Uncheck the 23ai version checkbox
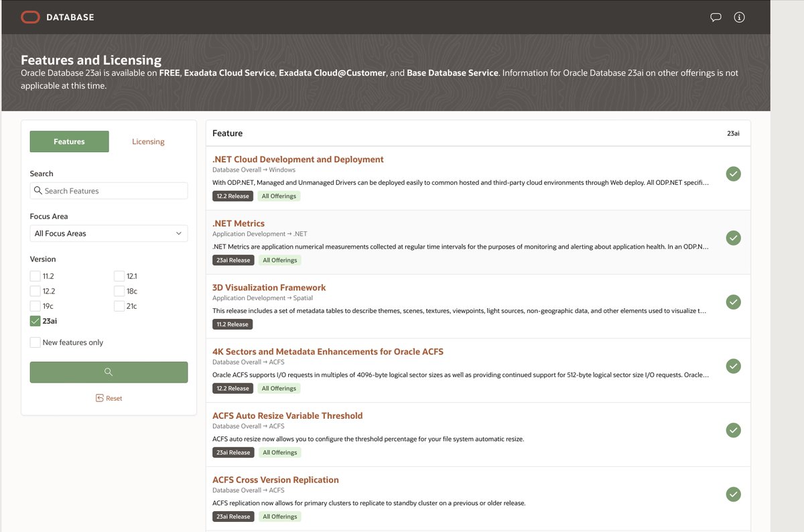This screenshot has height=532, width=804. pyautogui.click(x=35, y=321)
